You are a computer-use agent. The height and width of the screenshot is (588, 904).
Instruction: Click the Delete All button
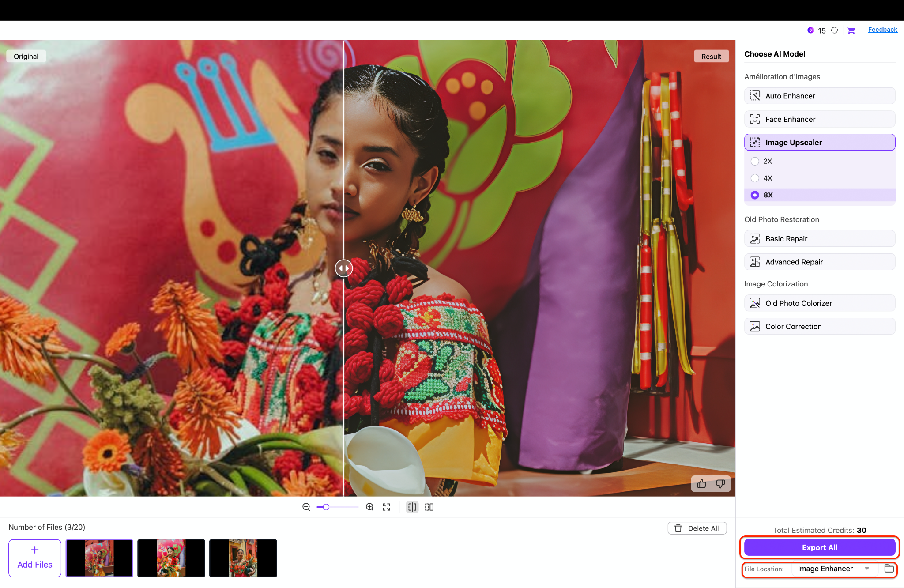click(x=697, y=528)
